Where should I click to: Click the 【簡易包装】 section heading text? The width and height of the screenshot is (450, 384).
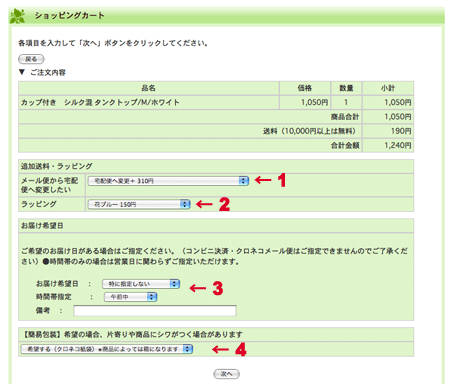click(x=132, y=334)
